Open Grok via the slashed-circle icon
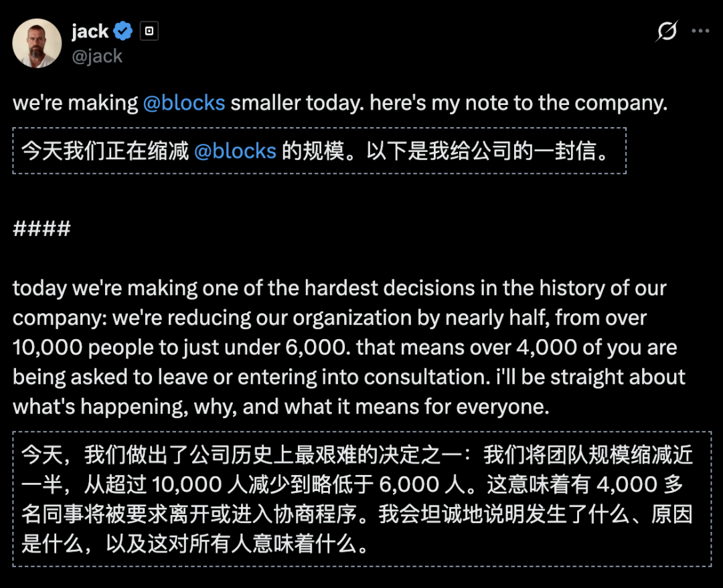Viewport: 723px width, 588px height. (x=667, y=31)
